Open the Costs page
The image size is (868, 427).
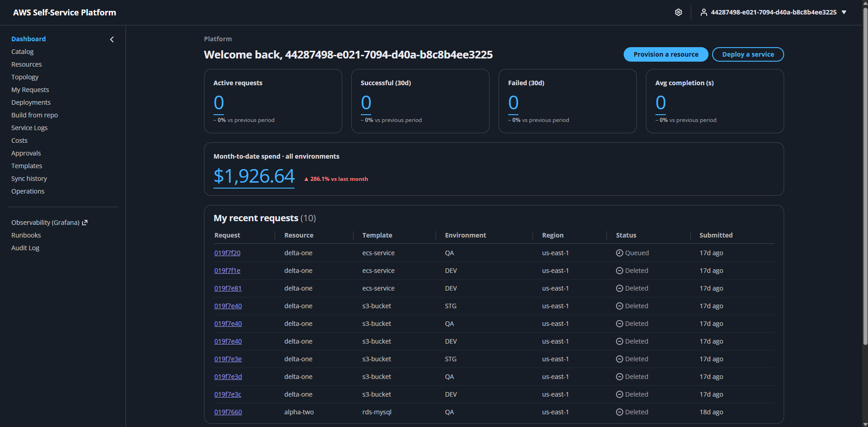tap(19, 141)
